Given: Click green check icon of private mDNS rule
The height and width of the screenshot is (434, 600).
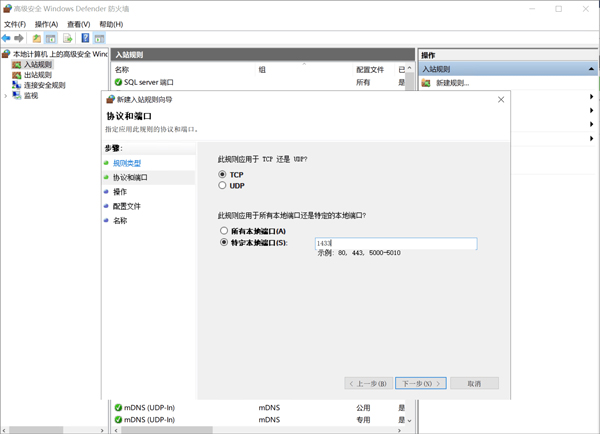Looking at the screenshot, I should pos(118,419).
